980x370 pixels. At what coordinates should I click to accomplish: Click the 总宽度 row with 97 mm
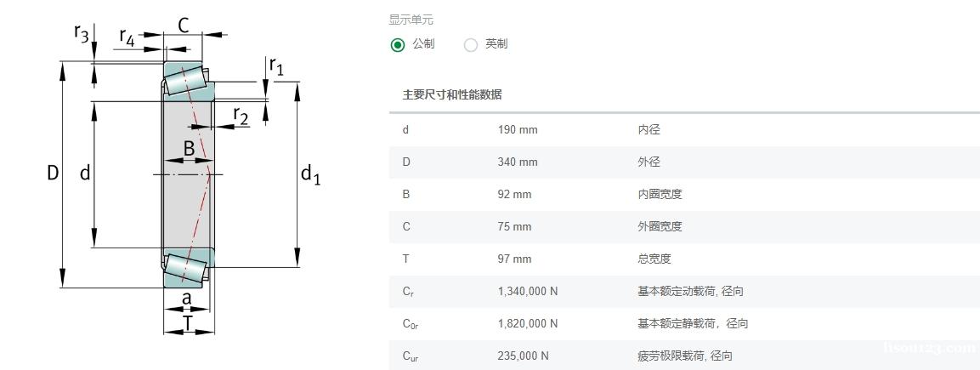(x=684, y=259)
